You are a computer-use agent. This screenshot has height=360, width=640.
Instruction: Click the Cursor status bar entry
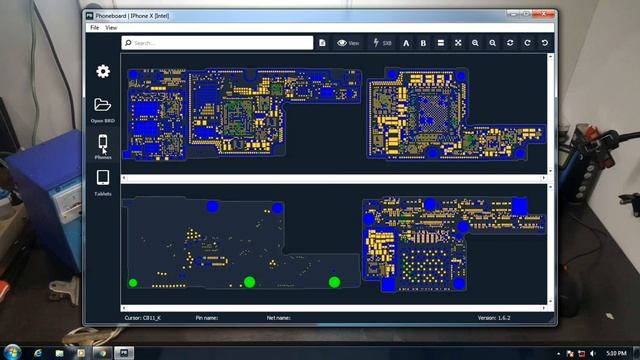click(x=142, y=318)
